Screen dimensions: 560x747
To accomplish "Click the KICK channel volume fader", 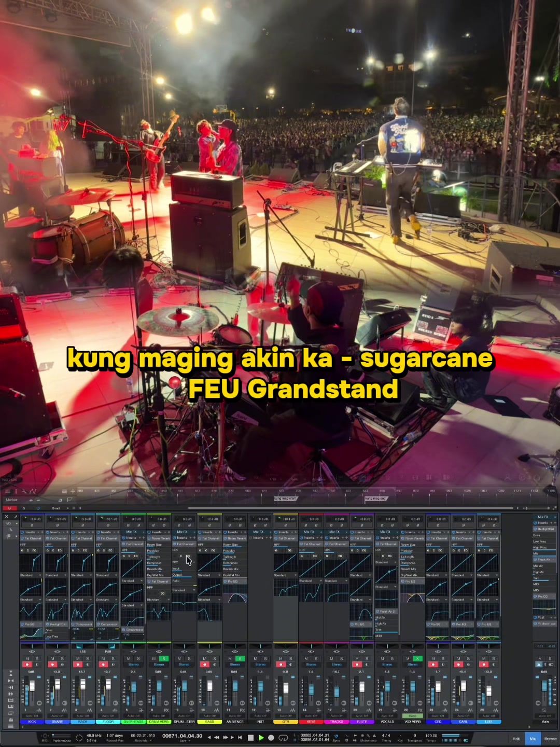I will tap(32, 686).
